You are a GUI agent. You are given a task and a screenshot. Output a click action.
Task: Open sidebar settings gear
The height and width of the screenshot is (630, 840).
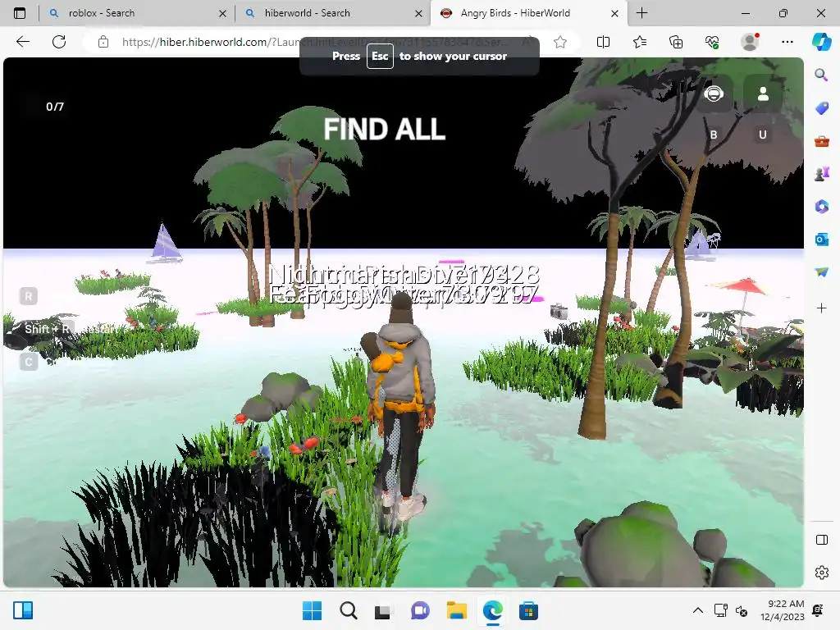click(x=821, y=572)
